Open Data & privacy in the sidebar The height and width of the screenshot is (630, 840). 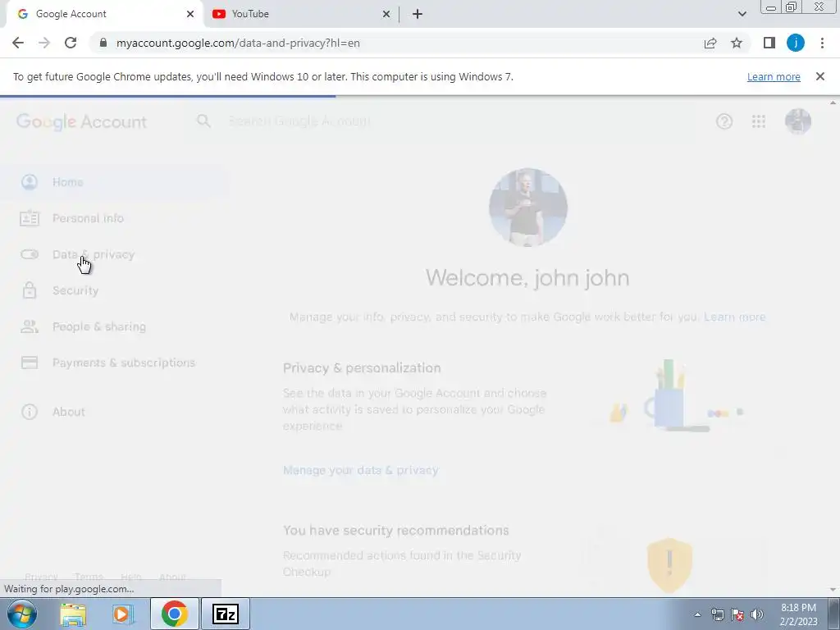pos(112,254)
